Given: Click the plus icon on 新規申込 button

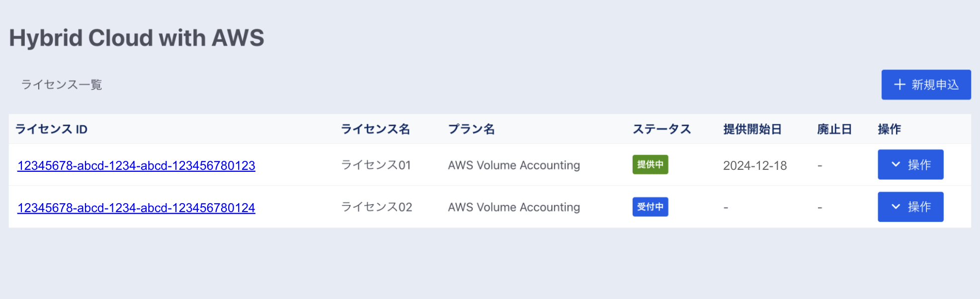Looking at the screenshot, I should pyautogui.click(x=899, y=84).
